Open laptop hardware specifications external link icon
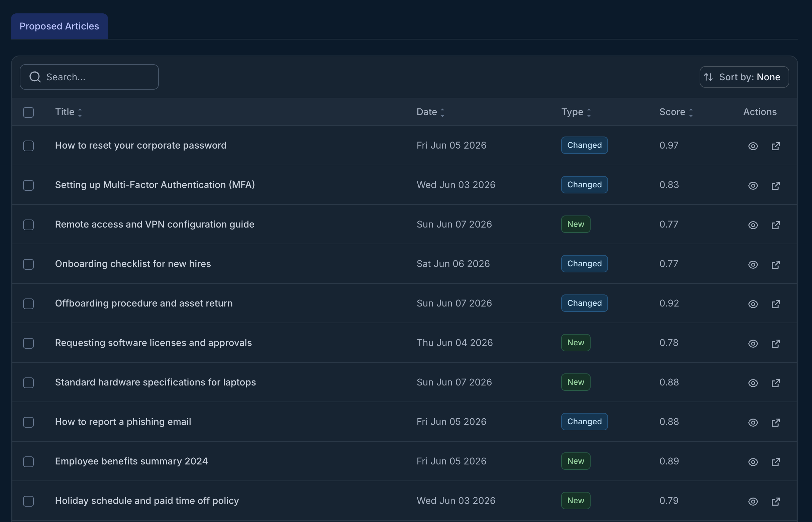This screenshot has height=522, width=812. tap(776, 383)
